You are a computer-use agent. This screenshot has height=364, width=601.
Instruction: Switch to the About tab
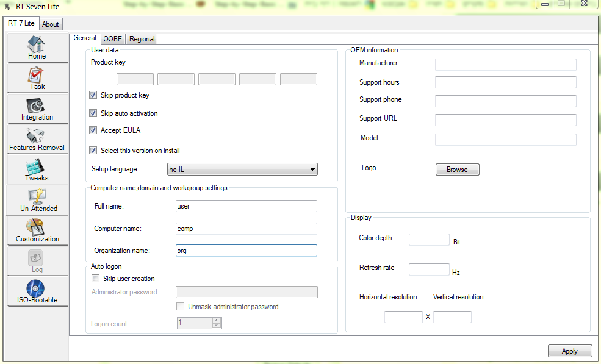pos(50,24)
